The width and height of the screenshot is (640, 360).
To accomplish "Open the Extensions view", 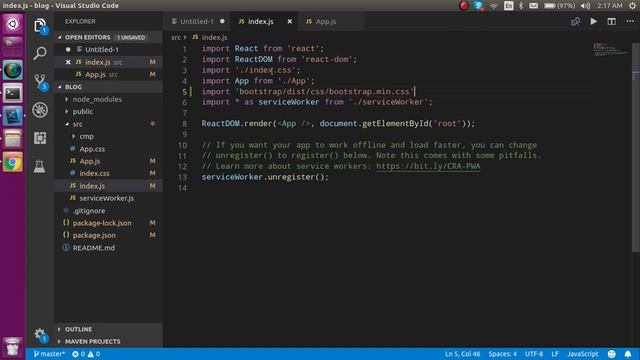I will tap(40, 138).
